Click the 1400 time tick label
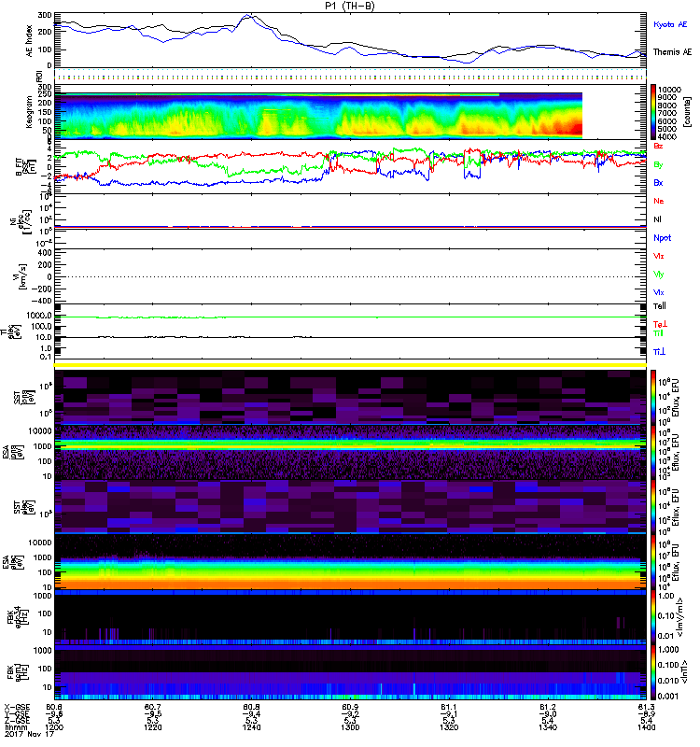 coord(646,727)
